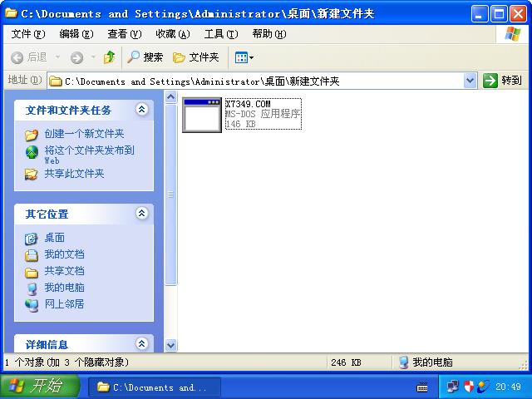Viewport: 532px width, 399px height.
Task: Go up one folder level
Action: click(109, 57)
